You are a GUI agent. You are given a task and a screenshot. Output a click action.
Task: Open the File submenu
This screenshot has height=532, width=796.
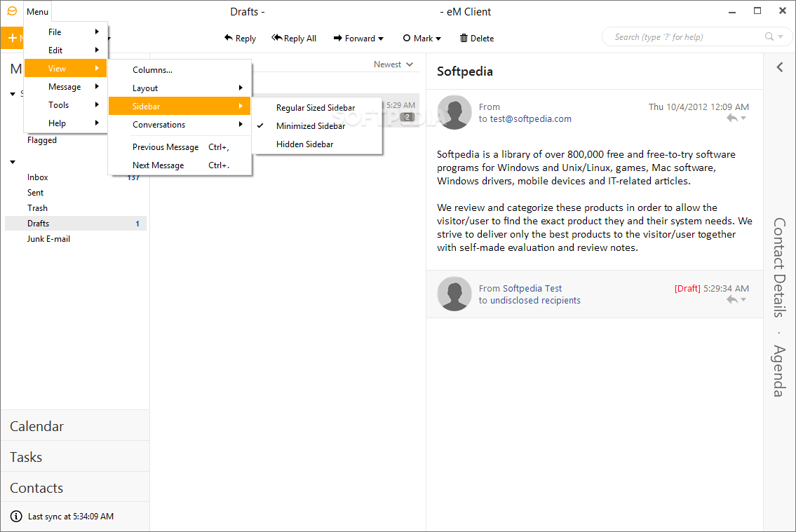tap(65, 32)
